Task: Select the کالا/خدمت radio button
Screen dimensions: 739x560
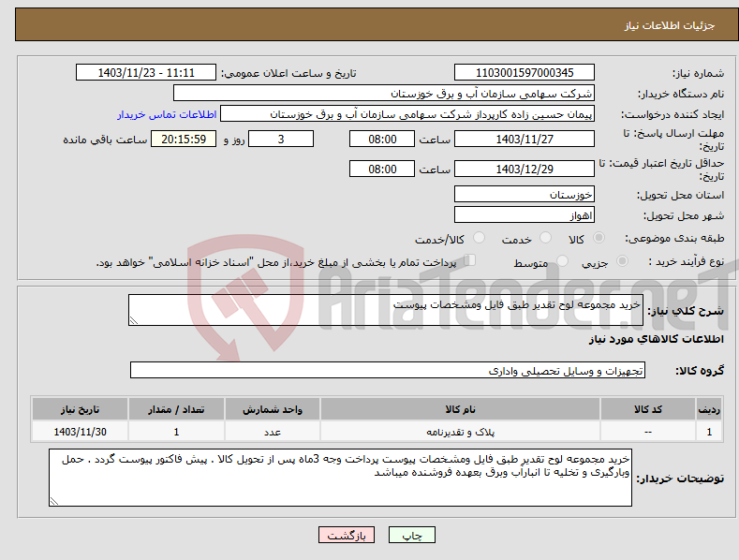Action: pyautogui.click(x=479, y=238)
